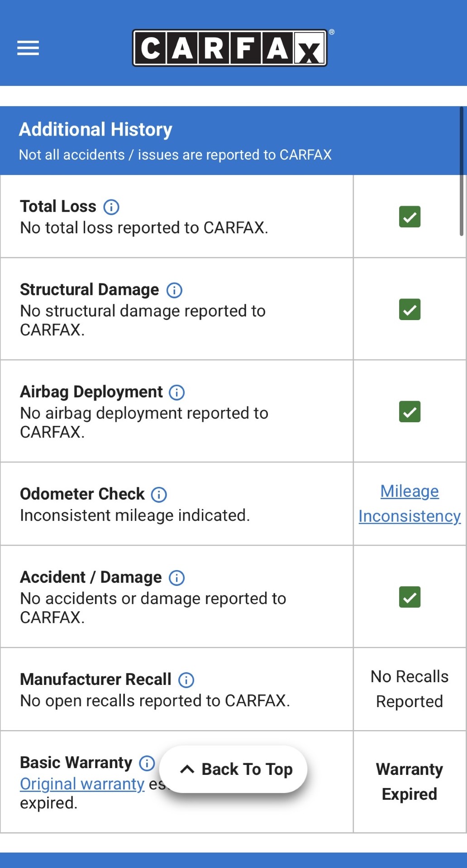Tap Basic Warranty info icon

point(147,763)
